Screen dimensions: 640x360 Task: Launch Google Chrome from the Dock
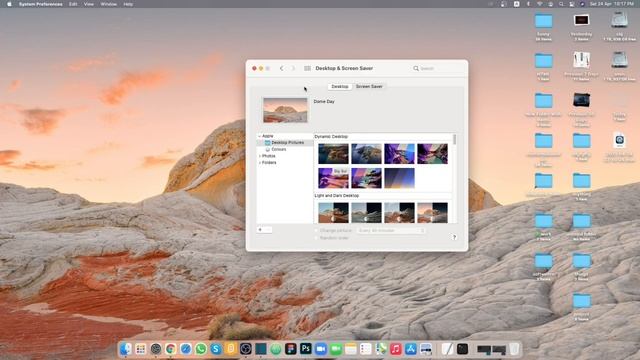(171, 349)
